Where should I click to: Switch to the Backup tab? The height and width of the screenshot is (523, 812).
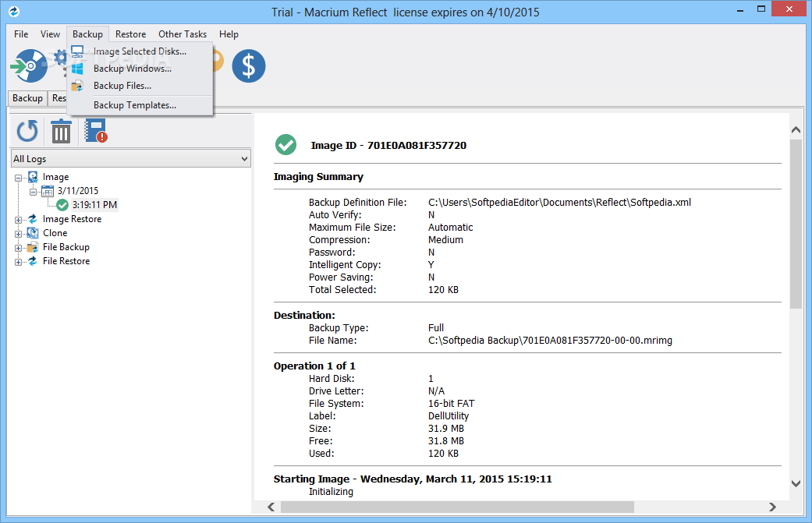tap(27, 98)
